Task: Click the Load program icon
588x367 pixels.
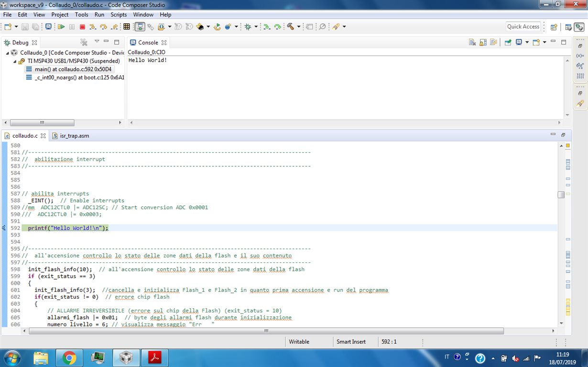Action: (162, 27)
